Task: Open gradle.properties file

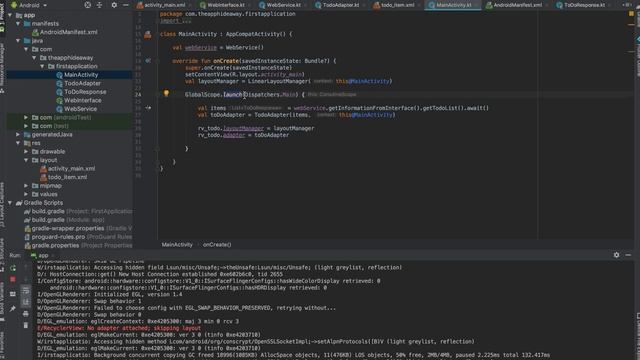Action: pyautogui.click(x=55, y=246)
